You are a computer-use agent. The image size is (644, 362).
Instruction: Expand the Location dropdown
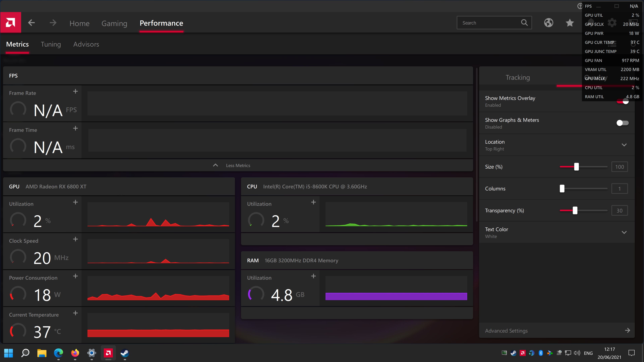click(x=624, y=145)
